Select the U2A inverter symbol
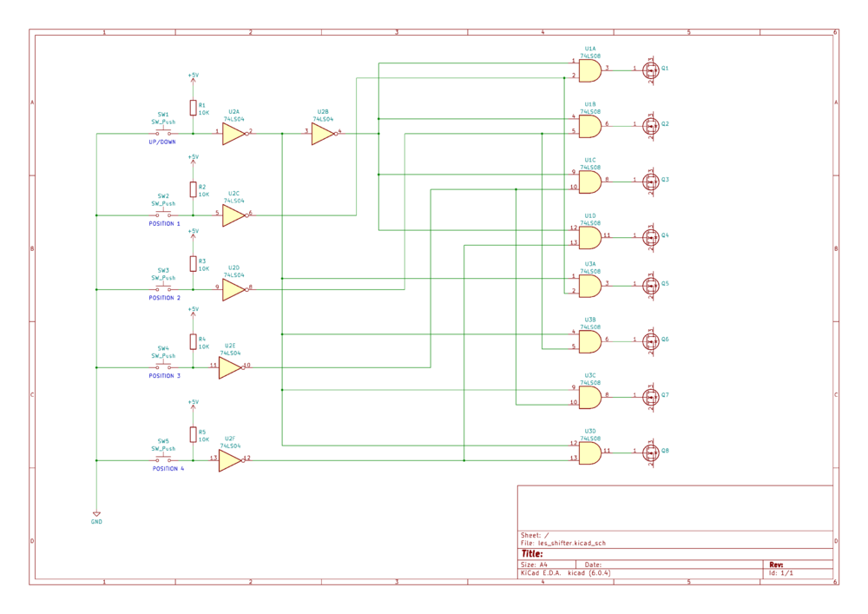Viewport: 868px width, 614px height. 234,134
